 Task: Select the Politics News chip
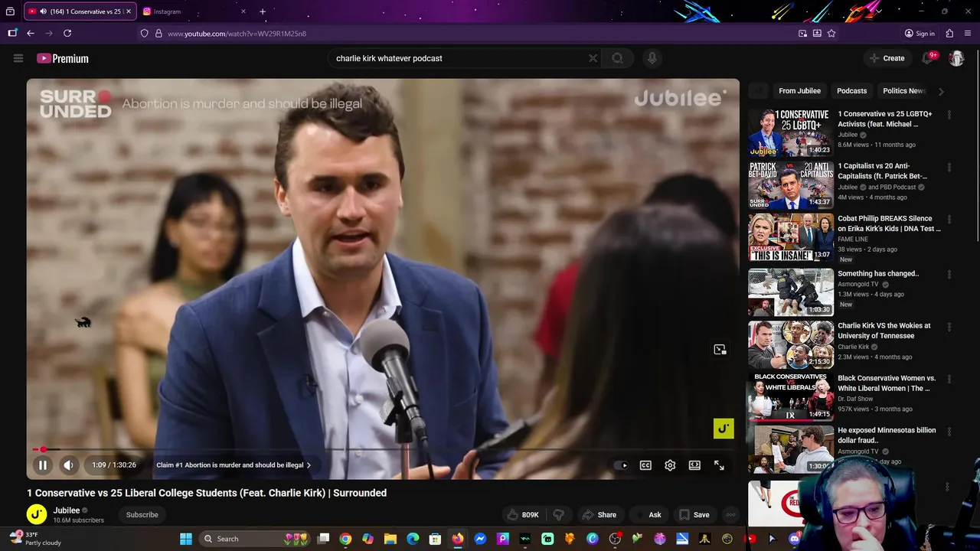click(903, 91)
